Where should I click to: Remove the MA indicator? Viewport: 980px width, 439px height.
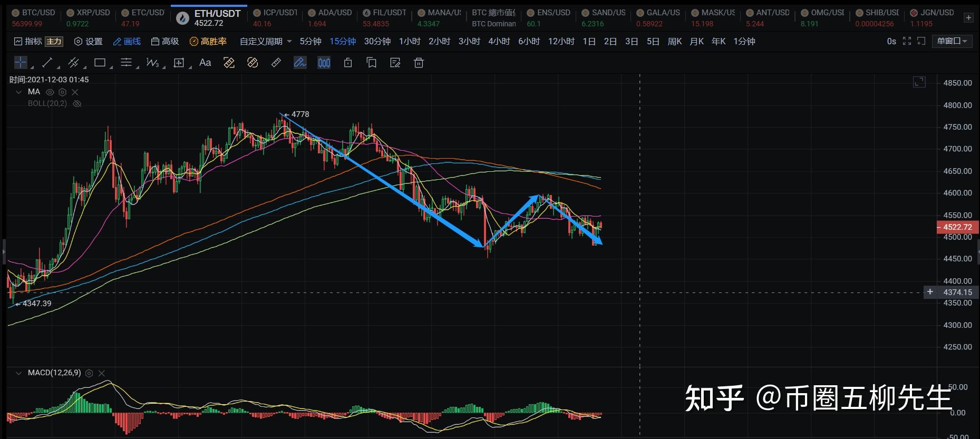[x=75, y=92]
